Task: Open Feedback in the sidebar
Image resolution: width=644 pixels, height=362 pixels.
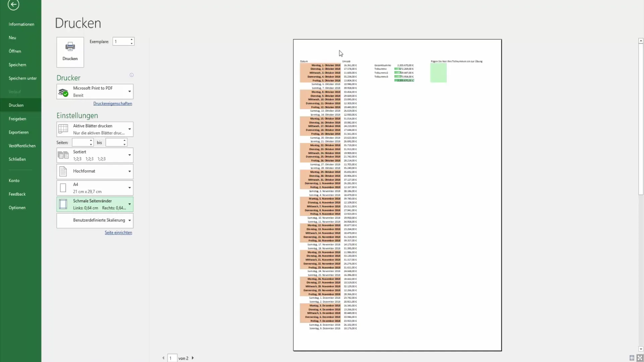Action: click(21, 194)
